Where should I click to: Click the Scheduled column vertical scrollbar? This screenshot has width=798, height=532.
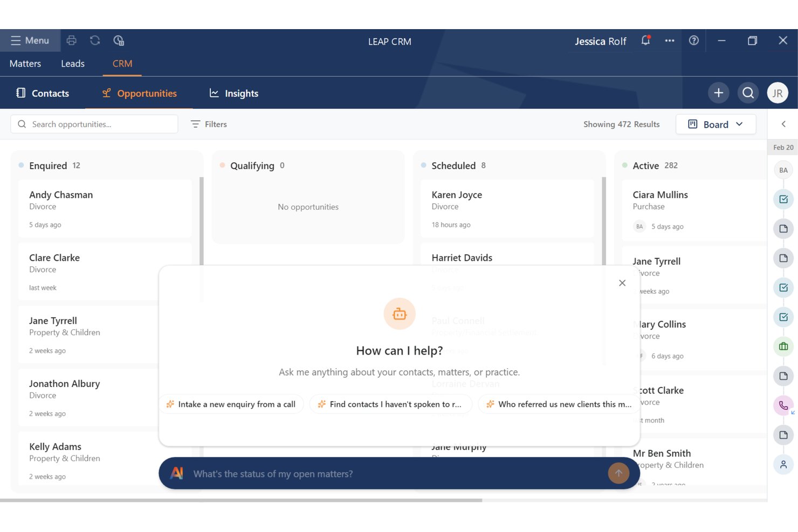pyautogui.click(x=604, y=221)
